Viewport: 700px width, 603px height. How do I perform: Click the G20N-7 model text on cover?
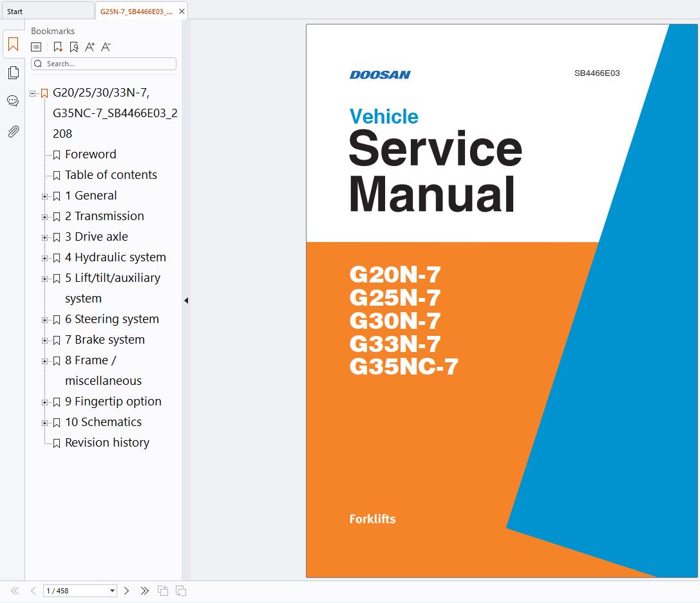pos(395,274)
